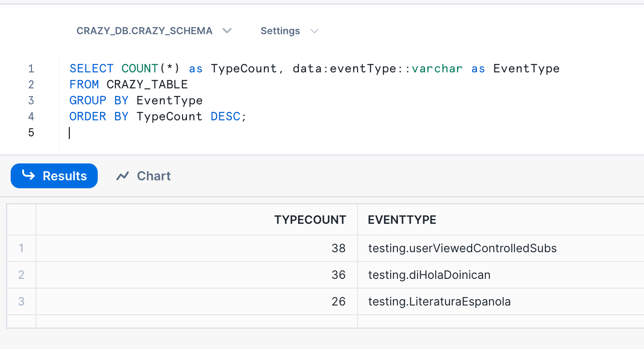This screenshot has height=349, width=644.
Task: Click data:eventType expression in line 1
Action: click(348, 69)
